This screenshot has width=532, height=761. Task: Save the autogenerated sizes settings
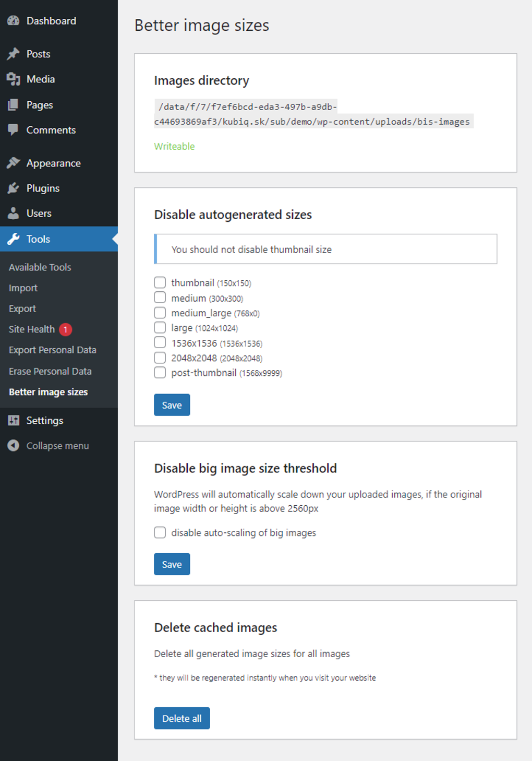(x=172, y=405)
